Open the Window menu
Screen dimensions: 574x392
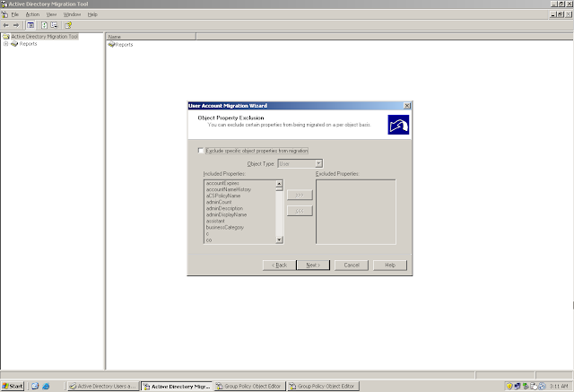pyautogui.click(x=72, y=14)
